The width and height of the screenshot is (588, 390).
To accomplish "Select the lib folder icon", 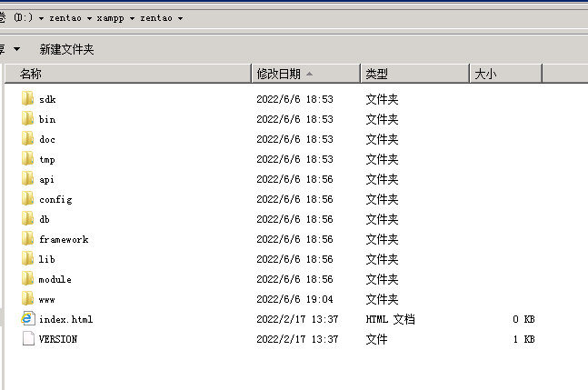I will coord(27,259).
